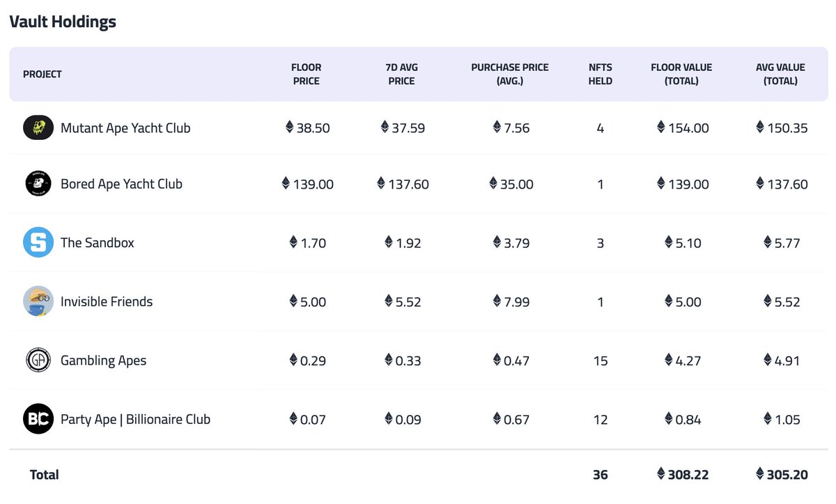Select Party Ape purchase price 0.67
The width and height of the screenshot is (836, 504).
[x=511, y=420]
